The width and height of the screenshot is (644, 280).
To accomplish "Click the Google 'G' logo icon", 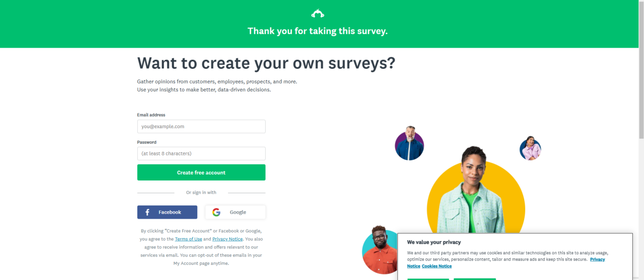I will [216, 212].
